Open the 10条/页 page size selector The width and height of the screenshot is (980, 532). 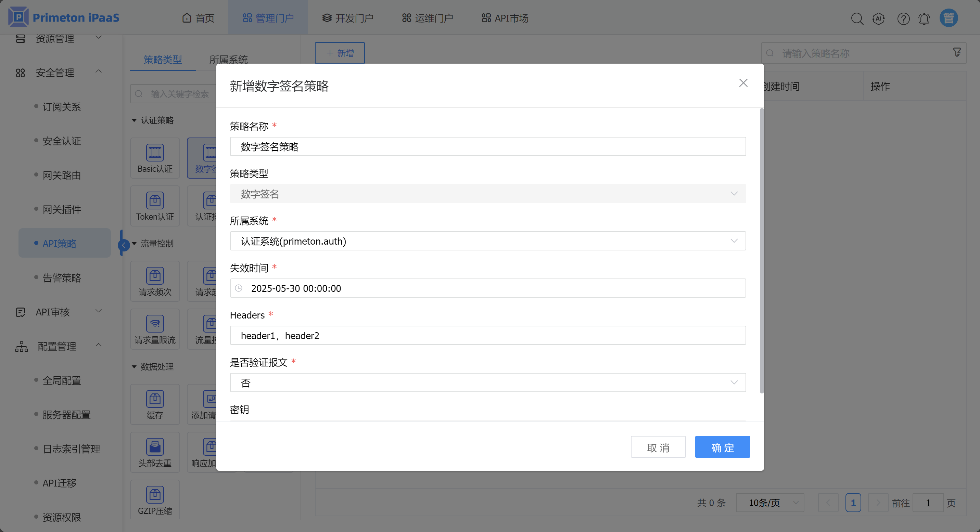769,503
